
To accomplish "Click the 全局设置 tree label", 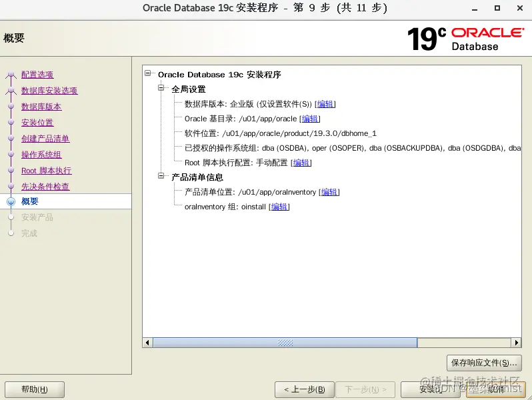I will (x=188, y=89).
